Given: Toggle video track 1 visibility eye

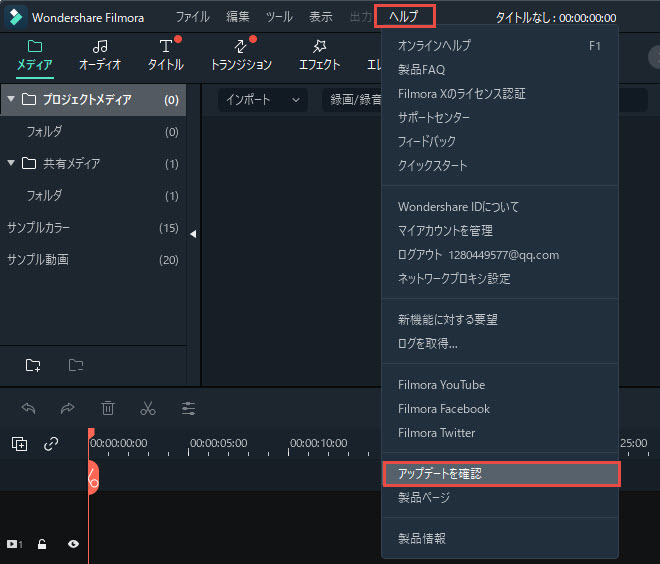Looking at the screenshot, I should tap(73, 544).
